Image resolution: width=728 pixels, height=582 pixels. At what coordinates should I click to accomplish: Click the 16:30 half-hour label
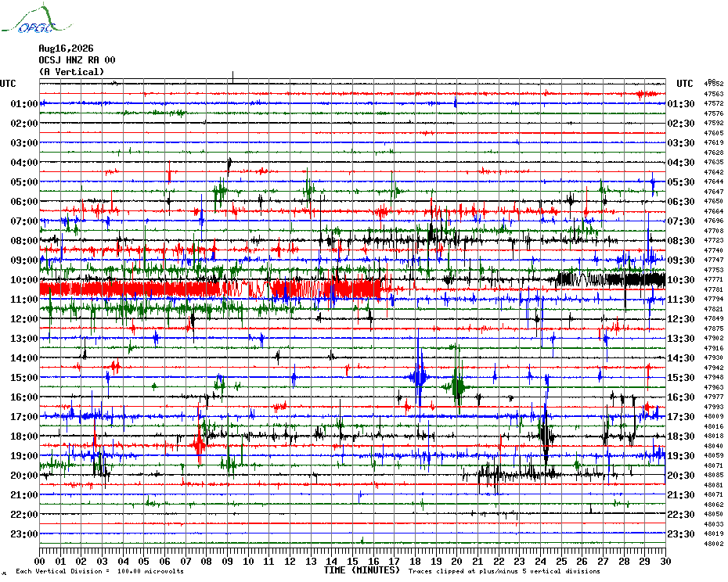click(681, 397)
